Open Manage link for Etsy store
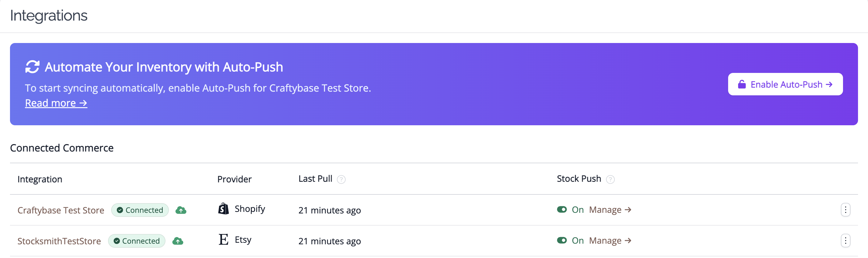The height and width of the screenshot is (258, 868). [x=610, y=241]
